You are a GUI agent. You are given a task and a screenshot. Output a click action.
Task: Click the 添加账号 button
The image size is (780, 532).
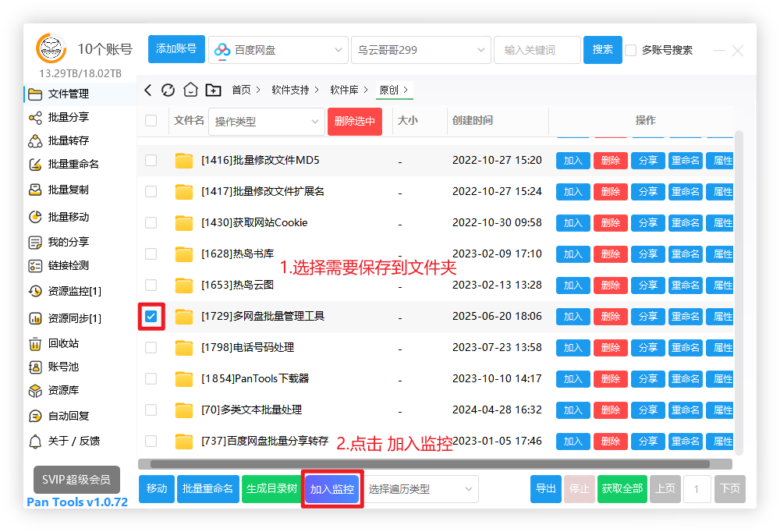pyautogui.click(x=177, y=49)
